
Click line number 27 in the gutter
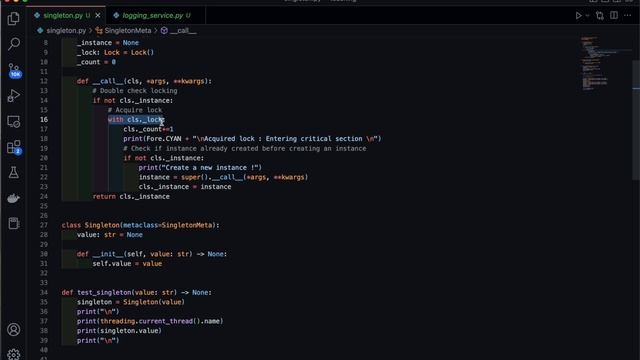tap(44, 225)
